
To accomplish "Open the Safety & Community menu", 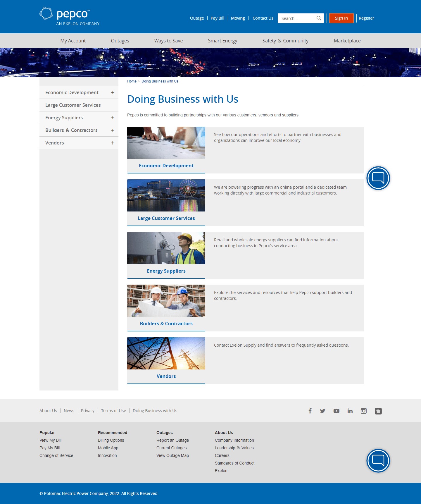I will pos(285,41).
